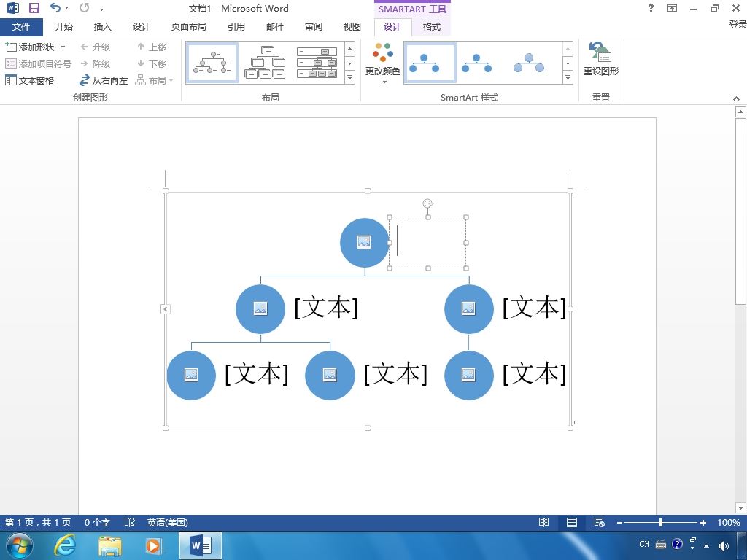Viewport: 747px width, 560px height.
Task: Click the 升级 promote button
Action: [x=96, y=47]
